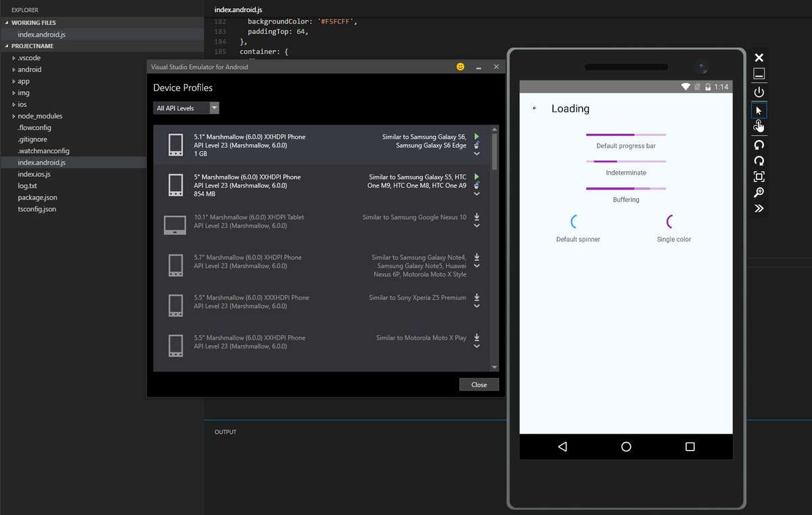
Task: Tap the Android Home navigation button
Action: click(626, 447)
